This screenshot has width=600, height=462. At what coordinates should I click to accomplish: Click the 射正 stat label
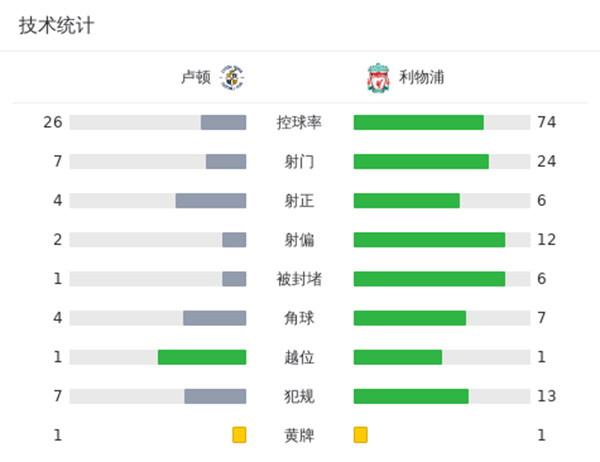(x=299, y=201)
